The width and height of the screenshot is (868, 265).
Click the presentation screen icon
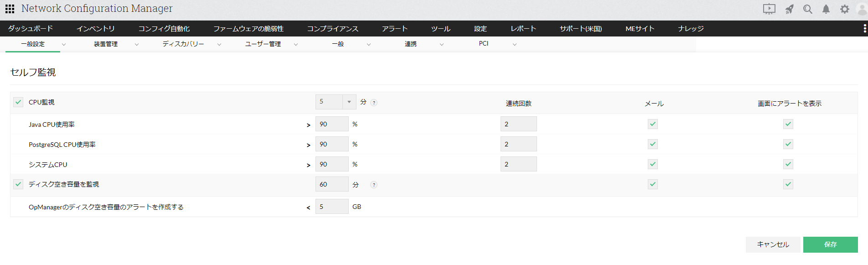click(x=769, y=9)
